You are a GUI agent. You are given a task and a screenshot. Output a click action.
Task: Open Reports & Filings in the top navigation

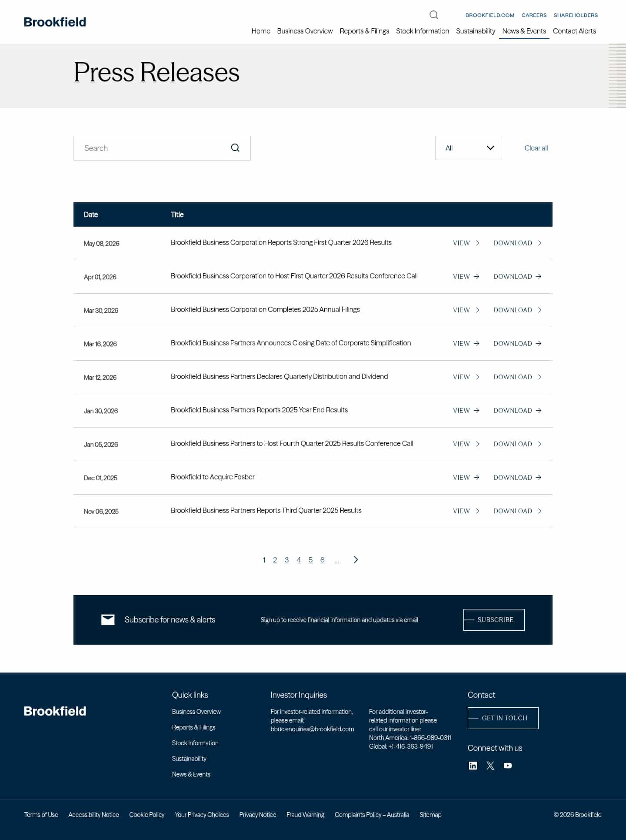[364, 31]
